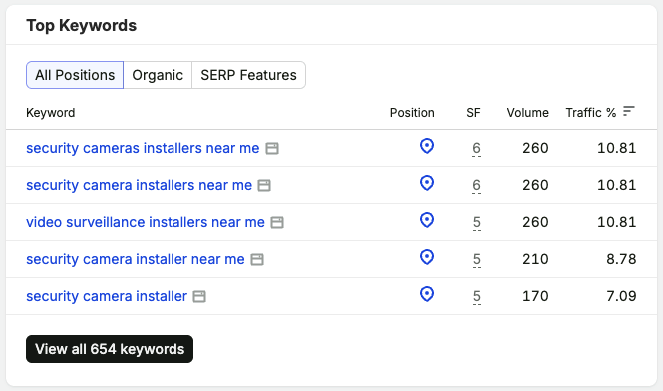The image size is (663, 391).
Task: Click View all 654 keywords button
Action: [110, 349]
